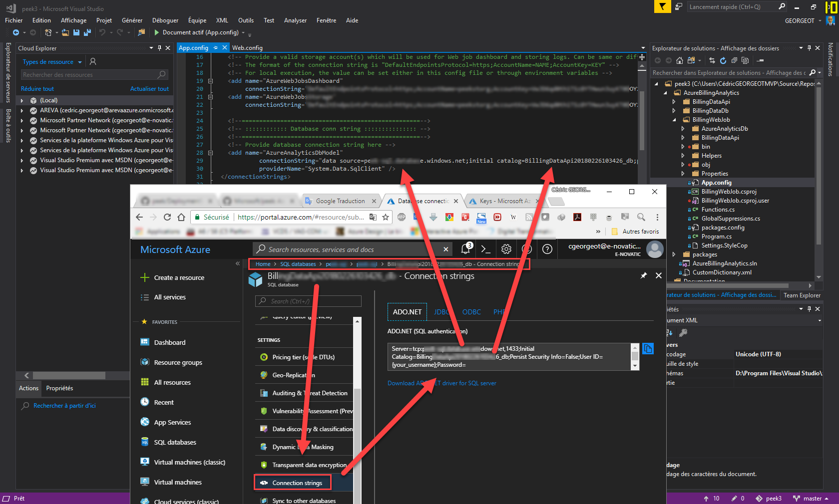839x504 pixels.
Task: Collapse all items in Solution Explorer
Action: (734, 60)
